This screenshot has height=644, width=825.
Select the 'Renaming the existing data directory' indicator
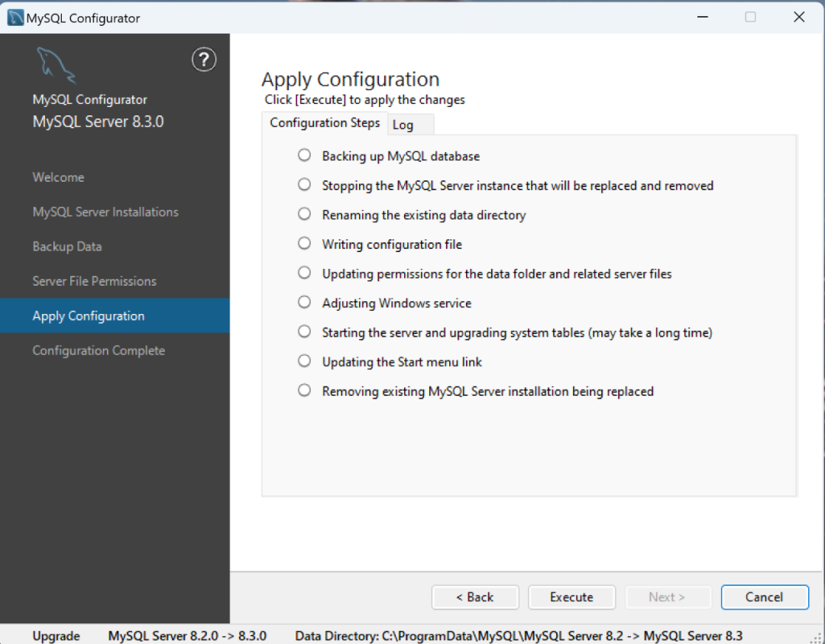coord(304,214)
